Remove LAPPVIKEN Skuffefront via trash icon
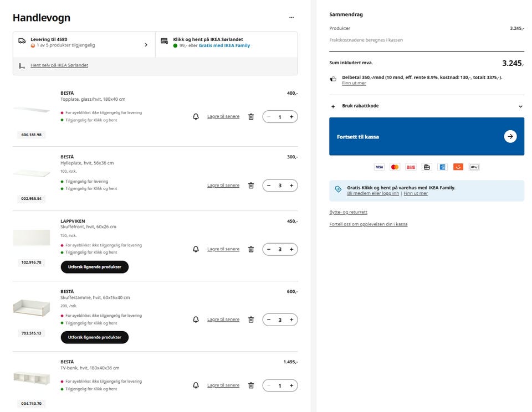Image resolution: width=532 pixels, height=412 pixels. pos(251,249)
